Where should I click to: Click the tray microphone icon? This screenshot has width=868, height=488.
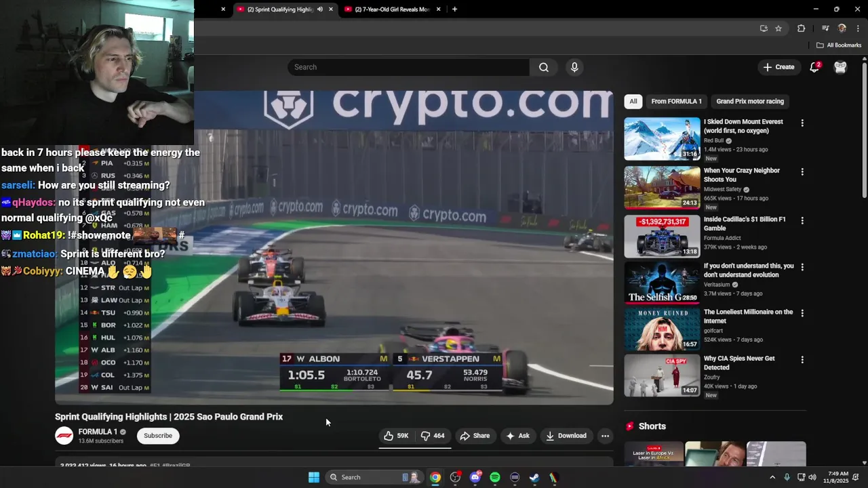(x=787, y=477)
